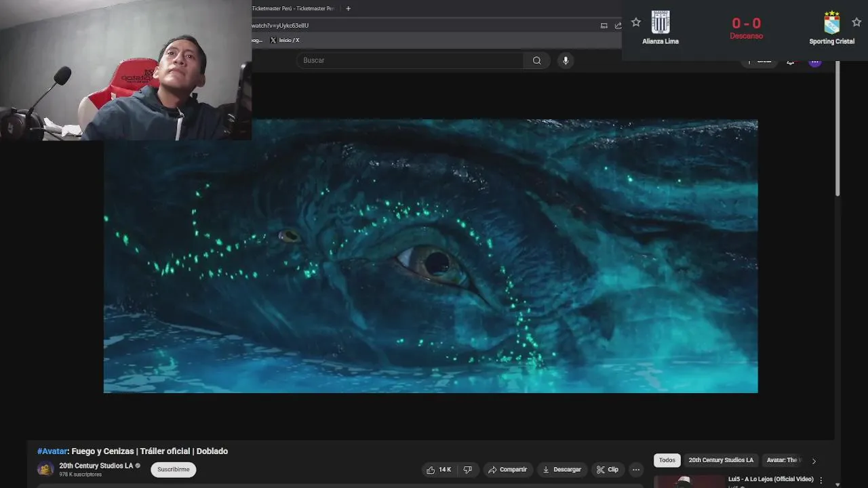Click the search magnifier icon
868x488 pixels.
[x=536, y=60]
